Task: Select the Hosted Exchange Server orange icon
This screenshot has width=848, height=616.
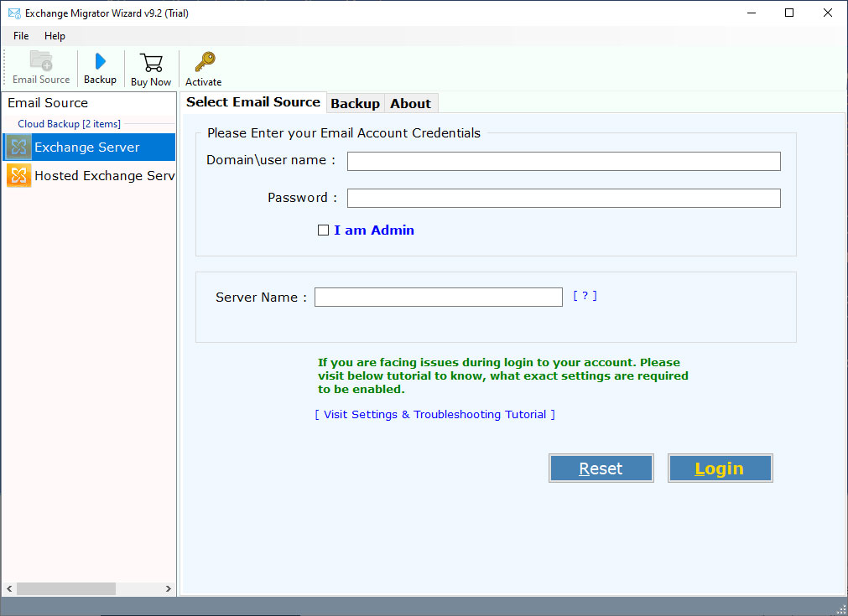Action: (18, 176)
